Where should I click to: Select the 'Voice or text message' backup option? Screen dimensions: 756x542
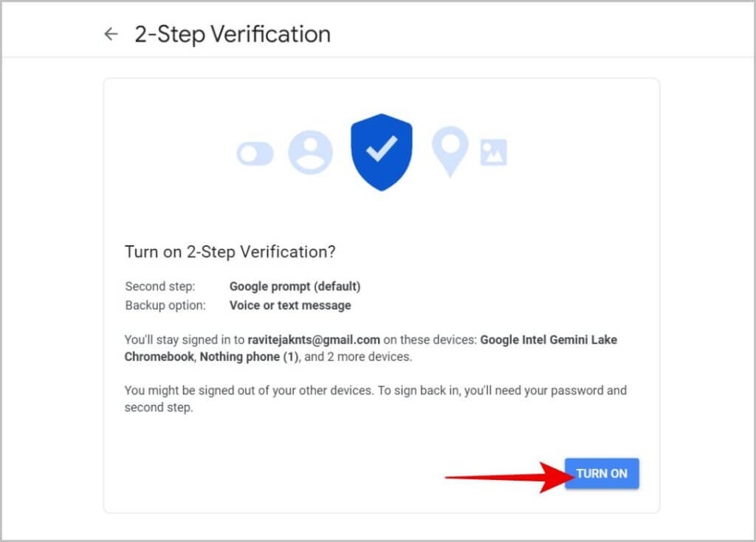click(290, 305)
